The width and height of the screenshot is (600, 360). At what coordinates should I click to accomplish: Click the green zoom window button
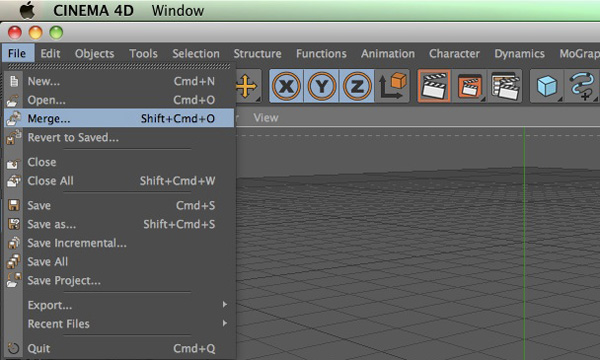pos(56,33)
